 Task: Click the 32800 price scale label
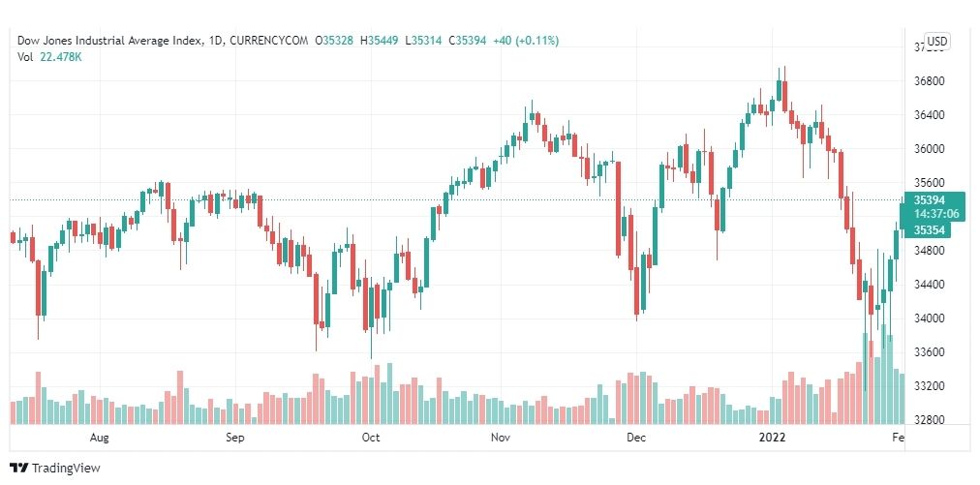[930, 420]
